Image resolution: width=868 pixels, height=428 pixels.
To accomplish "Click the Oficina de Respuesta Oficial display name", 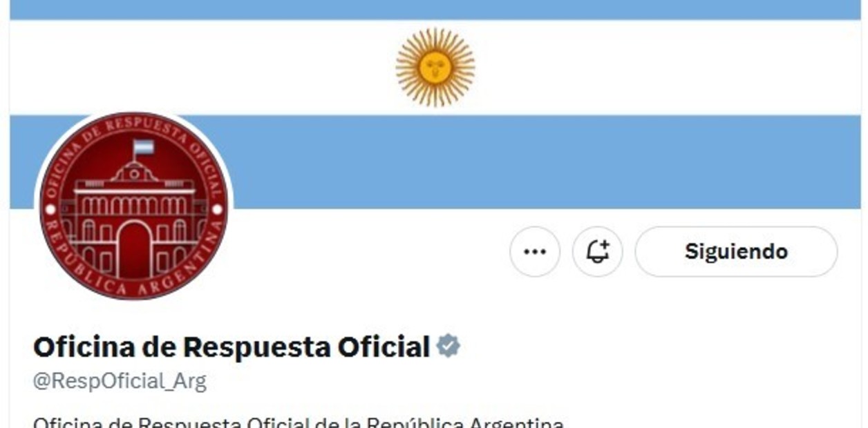I will click(x=232, y=347).
